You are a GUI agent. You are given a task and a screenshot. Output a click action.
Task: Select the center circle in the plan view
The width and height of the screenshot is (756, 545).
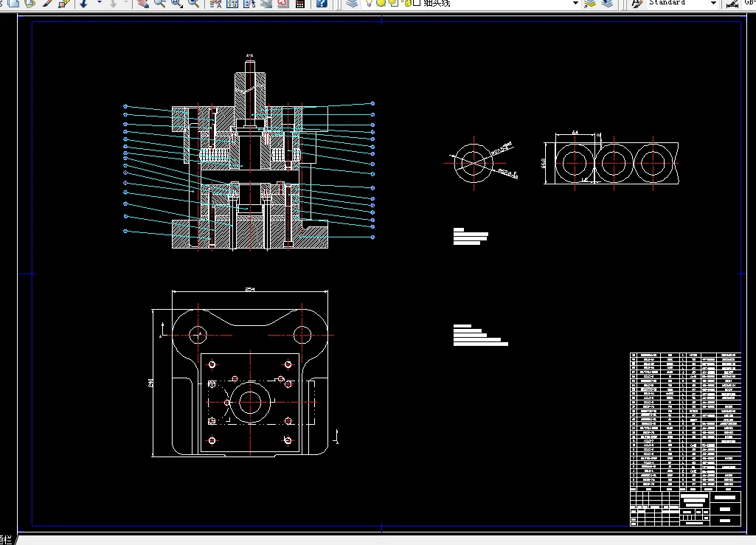coord(250,402)
